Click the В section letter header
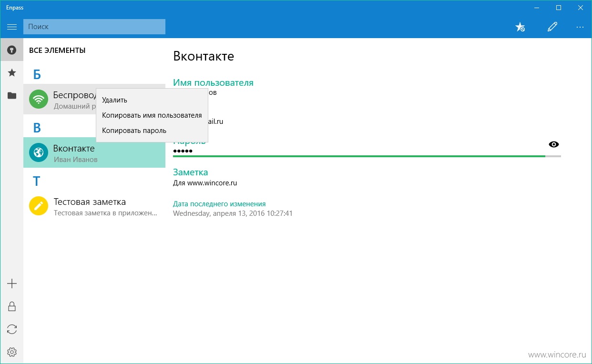The width and height of the screenshot is (592, 364). click(37, 128)
